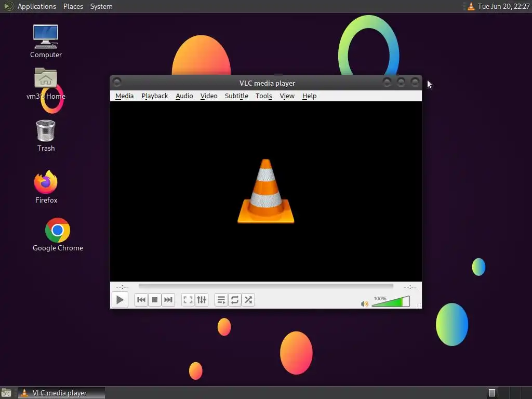532x399 pixels.
Task: Toggle the loop repeat mode
Action: [235, 300]
